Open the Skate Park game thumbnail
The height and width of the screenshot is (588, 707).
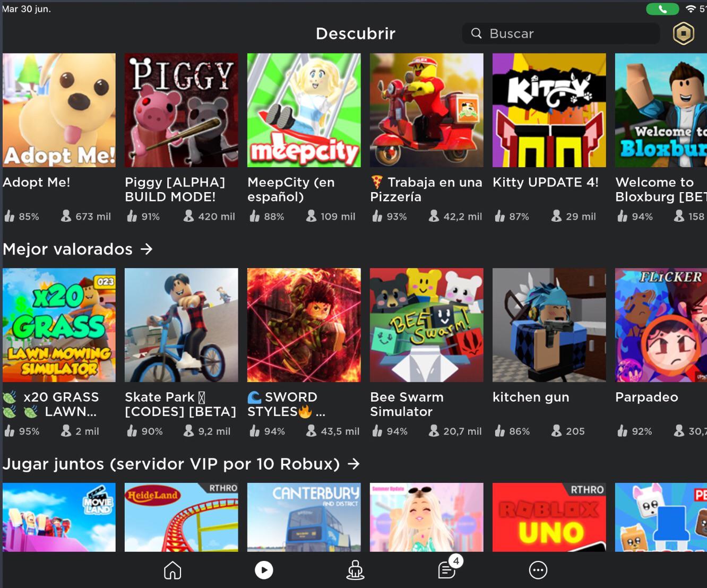181,325
